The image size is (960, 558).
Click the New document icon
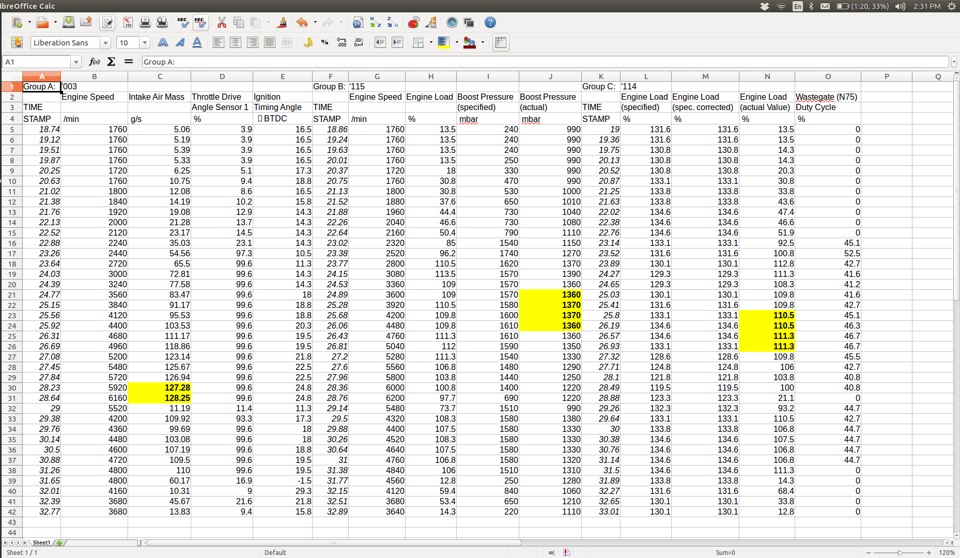17,23
